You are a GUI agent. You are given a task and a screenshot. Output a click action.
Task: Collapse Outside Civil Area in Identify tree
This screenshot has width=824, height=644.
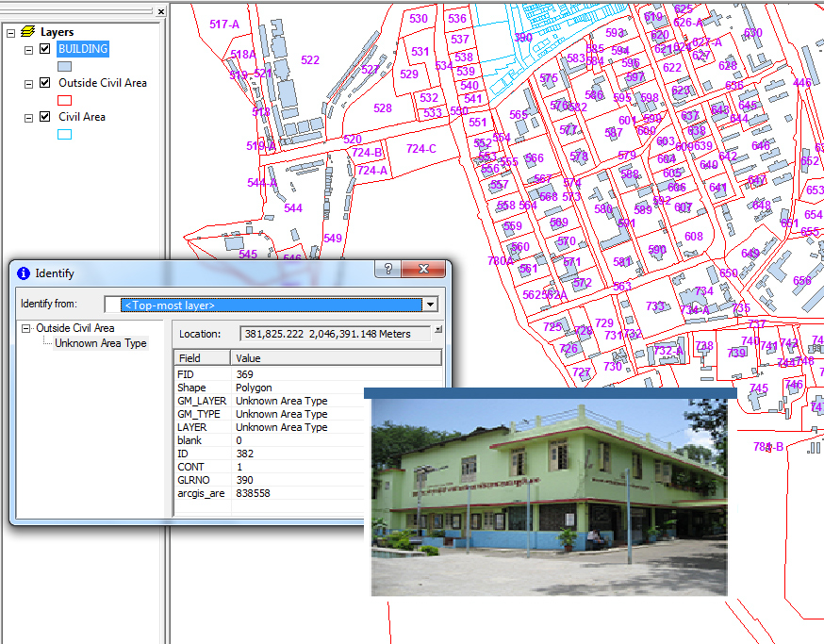[x=25, y=328]
